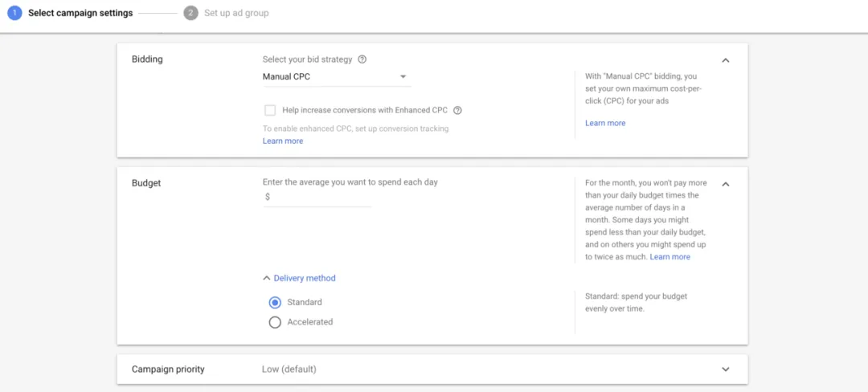Select the Accelerated delivery radio button
This screenshot has height=392, width=868.
[x=275, y=322]
